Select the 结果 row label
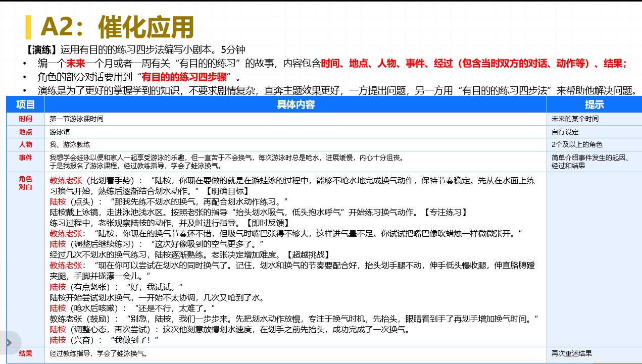 pyautogui.click(x=25, y=353)
